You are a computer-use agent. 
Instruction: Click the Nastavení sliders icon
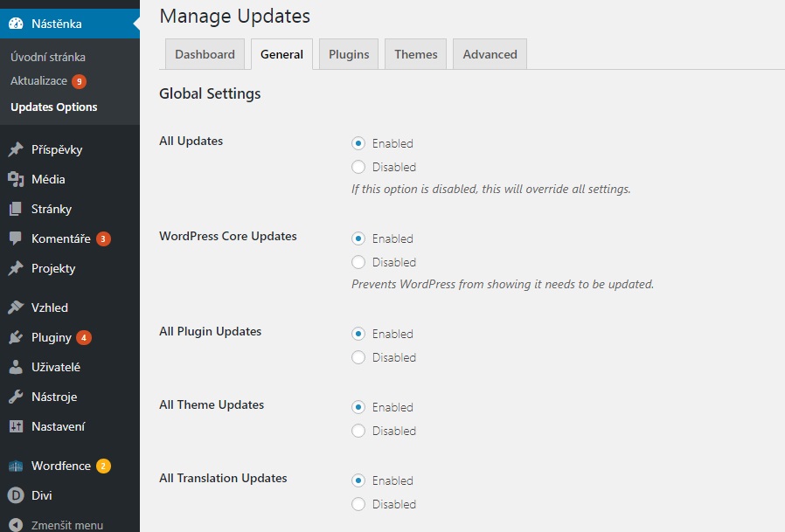click(x=16, y=426)
